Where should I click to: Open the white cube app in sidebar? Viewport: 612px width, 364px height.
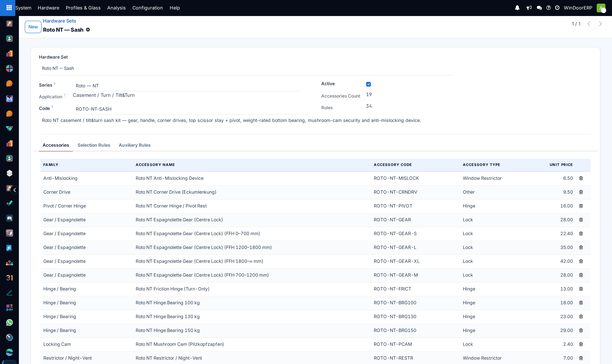pyautogui.click(x=9, y=173)
